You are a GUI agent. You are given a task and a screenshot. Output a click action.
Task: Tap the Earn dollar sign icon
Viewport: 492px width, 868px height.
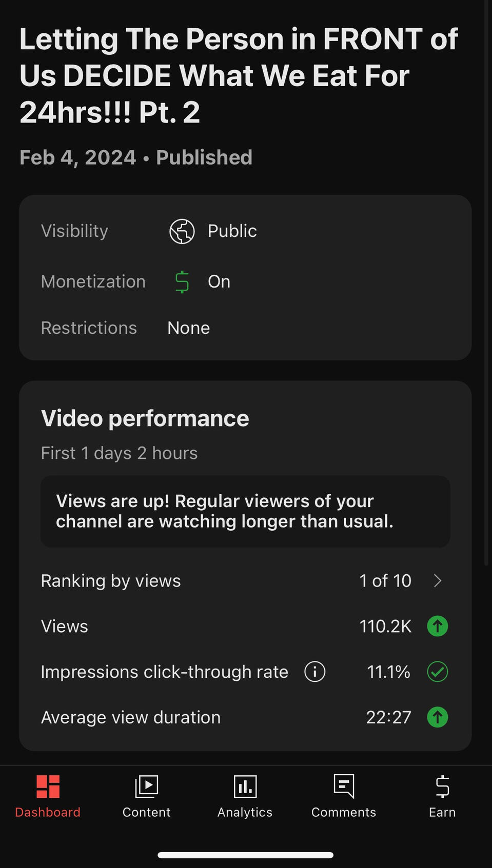[x=442, y=786]
